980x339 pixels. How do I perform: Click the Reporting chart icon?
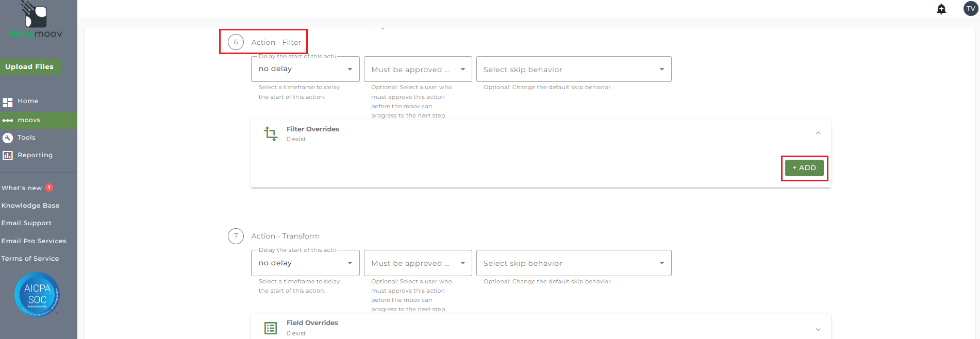point(8,155)
